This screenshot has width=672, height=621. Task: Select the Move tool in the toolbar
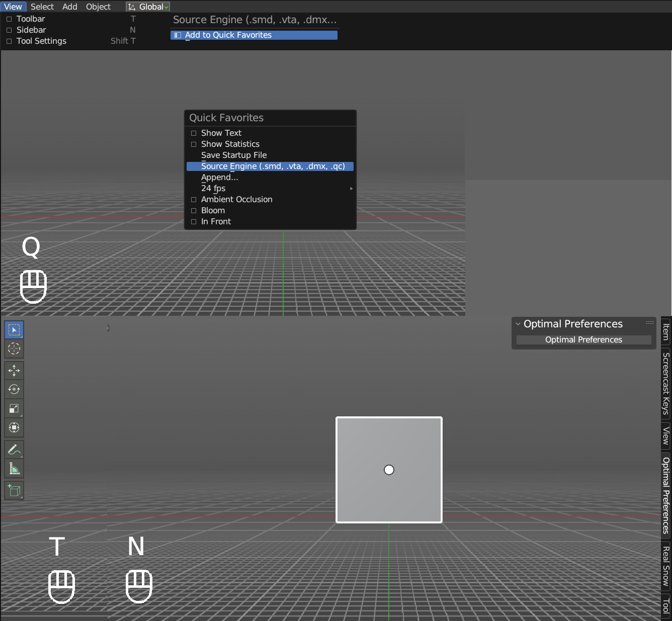coord(14,371)
